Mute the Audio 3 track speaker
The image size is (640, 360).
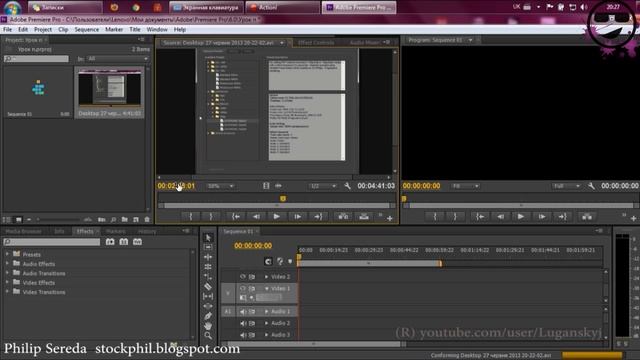[x=243, y=335]
